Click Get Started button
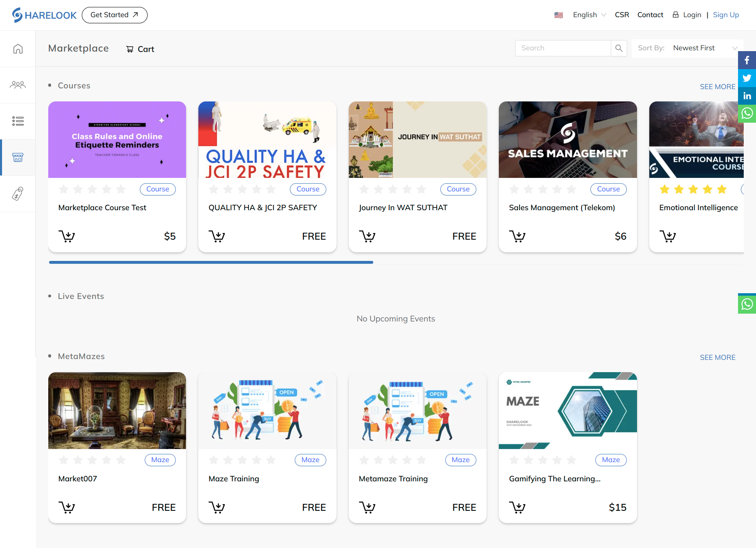 pyautogui.click(x=114, y=15)
